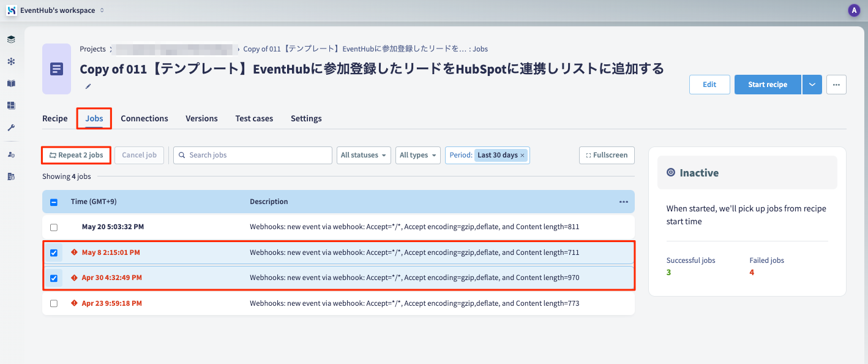Click the Edit button
The height and width of the screenshot is (364, 868).
[709, 85]
